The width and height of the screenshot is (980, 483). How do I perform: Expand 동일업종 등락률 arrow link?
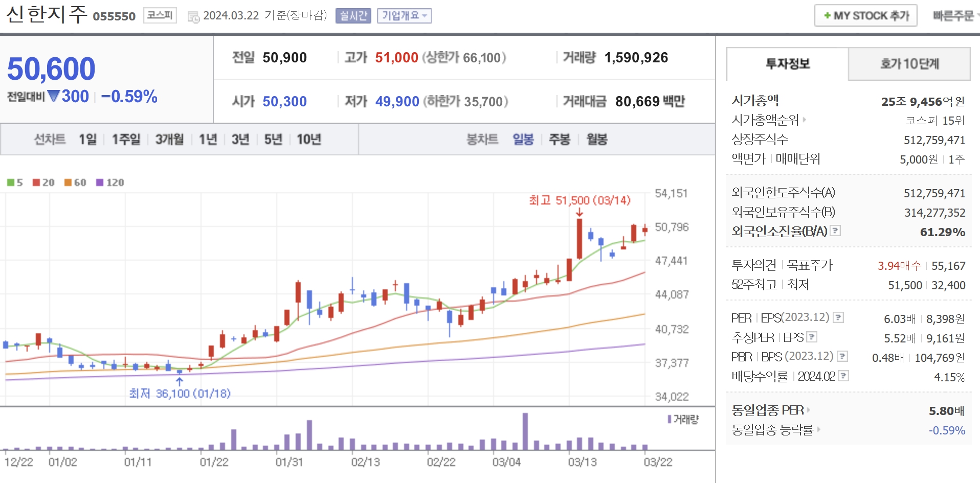pyautogui.click(x=818, y=429)
